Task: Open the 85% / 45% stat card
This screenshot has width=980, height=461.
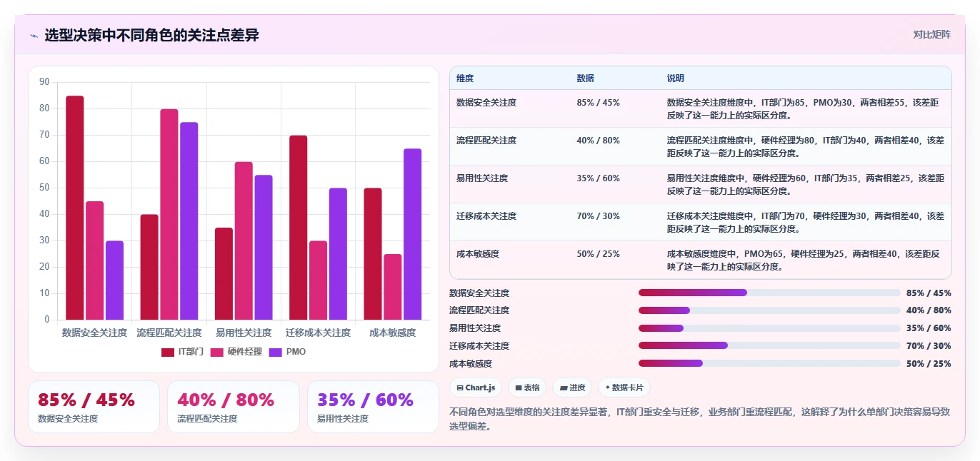Action: [x=94, y=407]
